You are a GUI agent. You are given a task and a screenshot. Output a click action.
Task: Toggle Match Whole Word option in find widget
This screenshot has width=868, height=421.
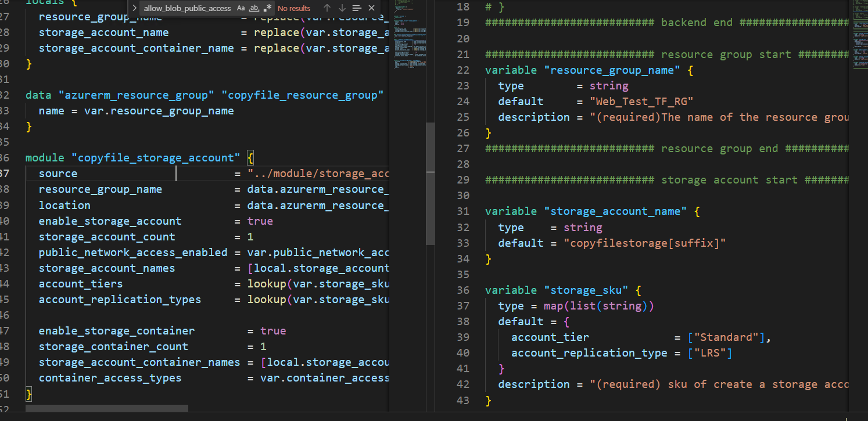pyautogui.click(x=254, y=8)
